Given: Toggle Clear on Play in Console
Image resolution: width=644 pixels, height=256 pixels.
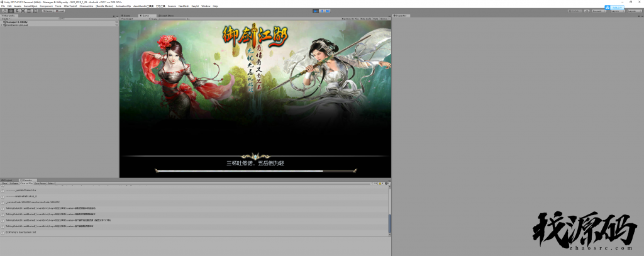Looking at the screenshot, I should coord(26,183).
